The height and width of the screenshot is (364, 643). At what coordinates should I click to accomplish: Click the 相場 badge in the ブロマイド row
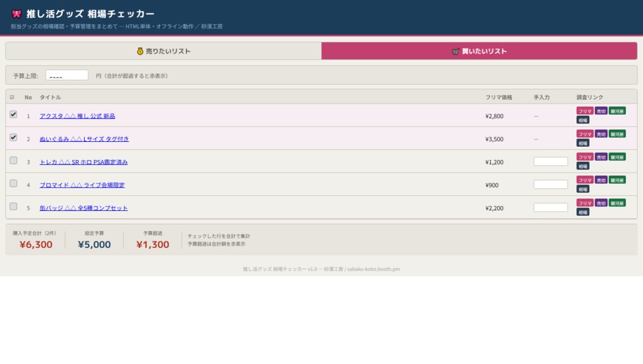coord(583,189)
